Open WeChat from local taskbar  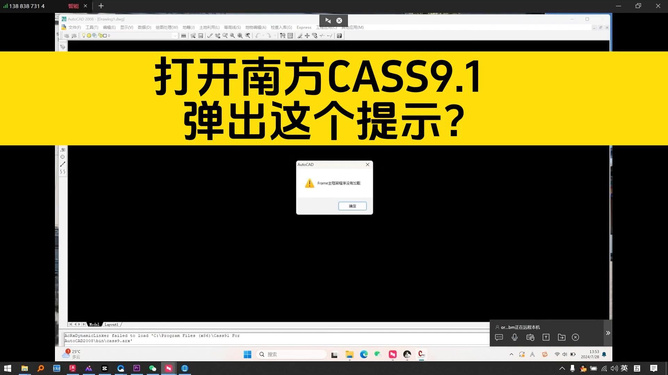[x=153, y=368]
